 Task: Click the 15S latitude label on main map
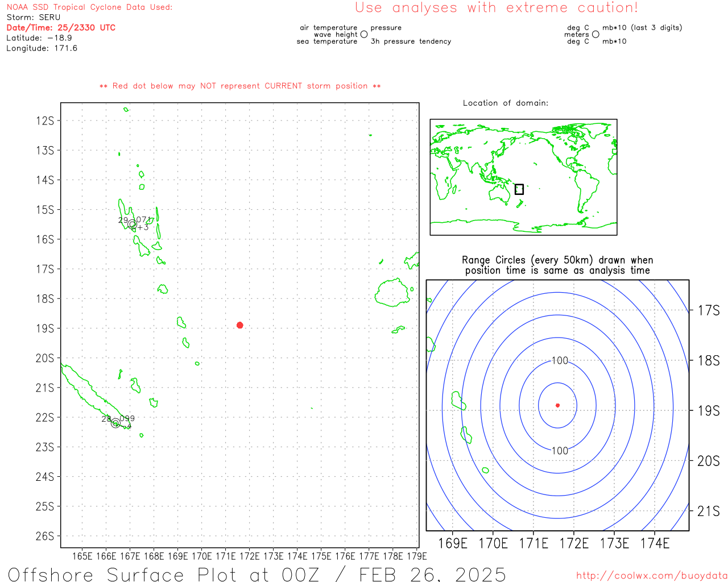click(x=45, y=210)
